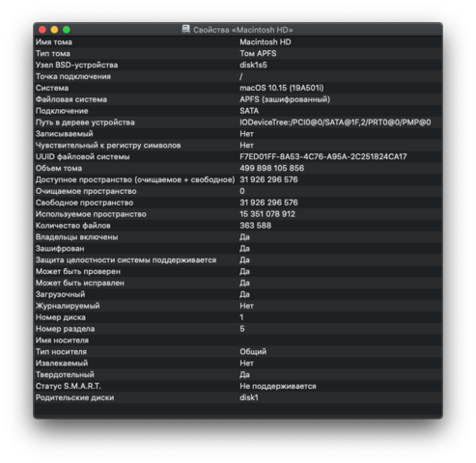The image size is (476, 463).
Task: Click the 'Извлекаемый' row label
Action: [62, 364]
